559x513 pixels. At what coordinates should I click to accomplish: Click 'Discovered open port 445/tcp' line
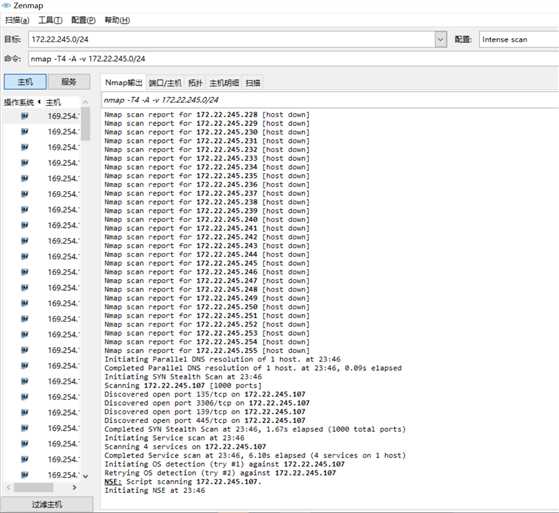coord(205,421)
